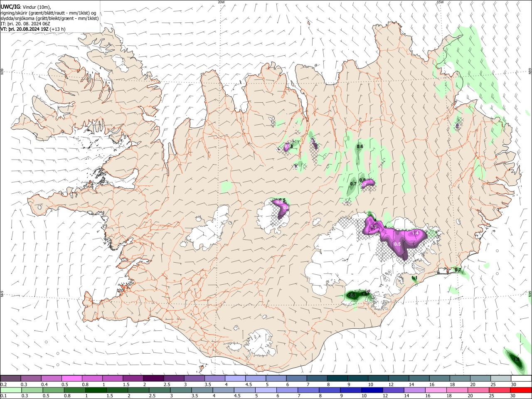The image size is (532, 399).
Task: Choose the red 30 swatch in lower legend row
Action: point(521,390)
